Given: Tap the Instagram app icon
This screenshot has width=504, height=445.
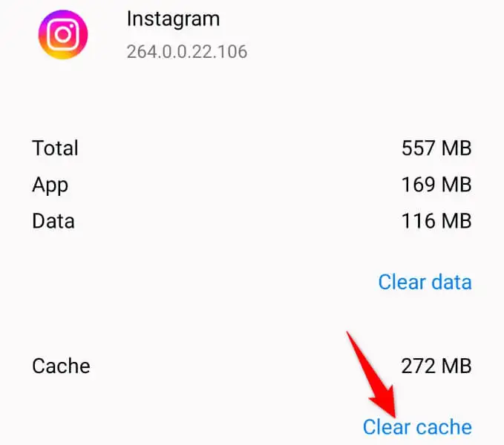Looking at the screenshot, I should click(63, 35).
